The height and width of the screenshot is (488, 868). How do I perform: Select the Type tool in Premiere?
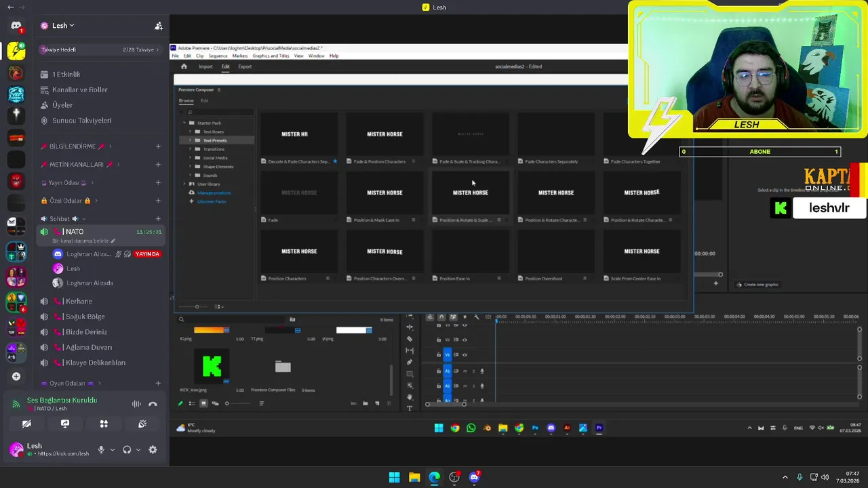pyautogui.click(x=410, y=408)
